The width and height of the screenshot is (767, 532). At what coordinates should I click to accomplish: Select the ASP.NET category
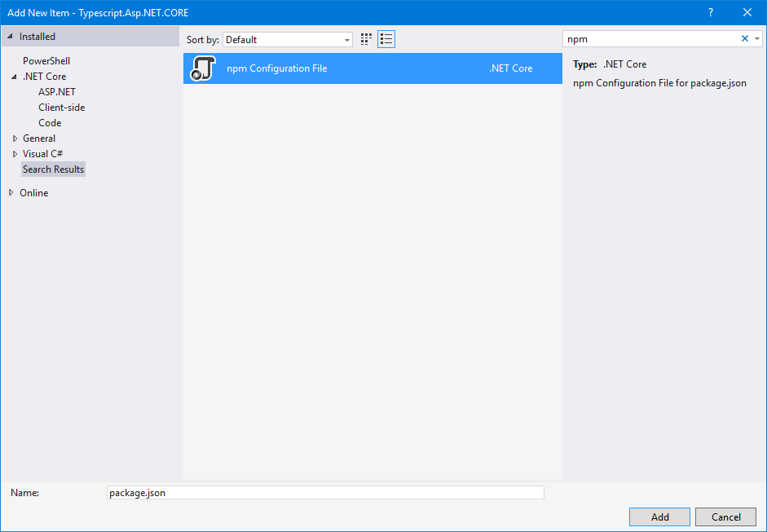(57, 92)
